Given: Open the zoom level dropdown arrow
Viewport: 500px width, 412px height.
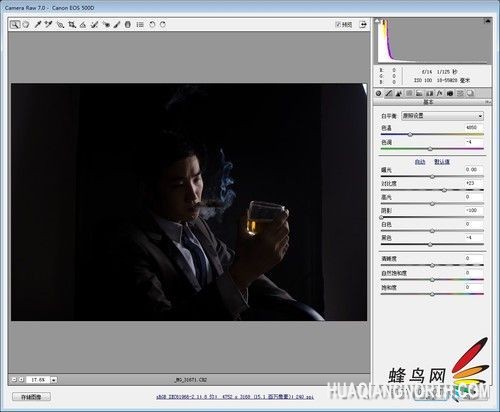Looking at the screenshot, I should [x=54, y=380].
